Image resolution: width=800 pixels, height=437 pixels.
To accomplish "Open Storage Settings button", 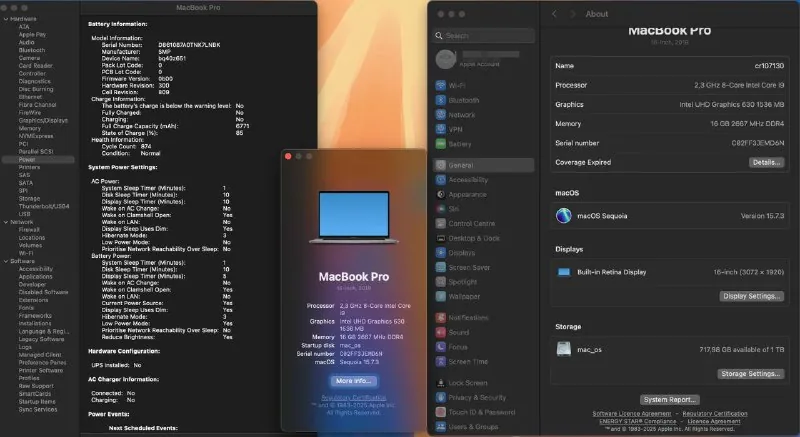I will (x=751, y=374).
